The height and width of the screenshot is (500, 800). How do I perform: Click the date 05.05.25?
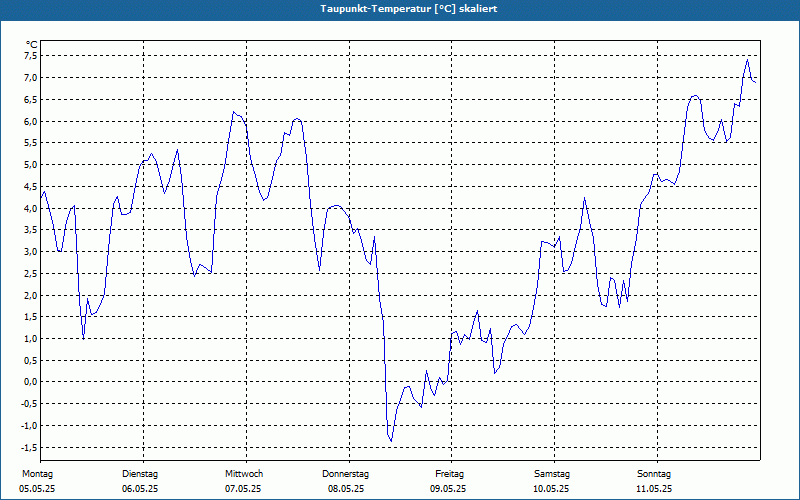point(37,489)
